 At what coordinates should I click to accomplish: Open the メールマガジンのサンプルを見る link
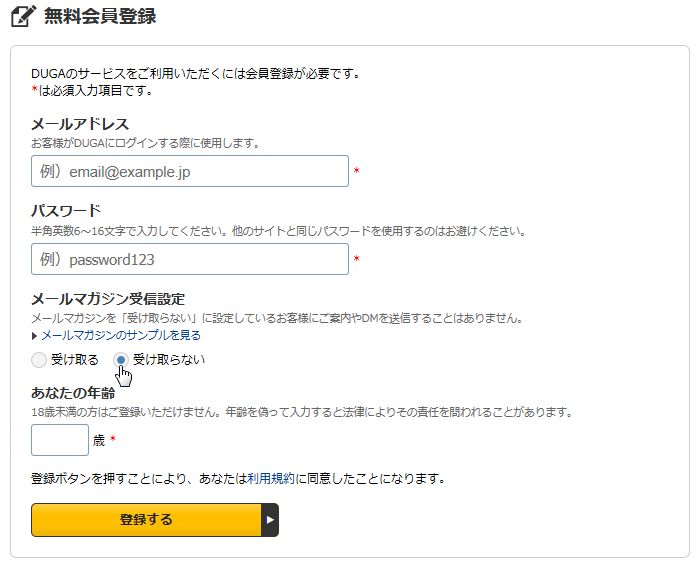coord(121,335)
